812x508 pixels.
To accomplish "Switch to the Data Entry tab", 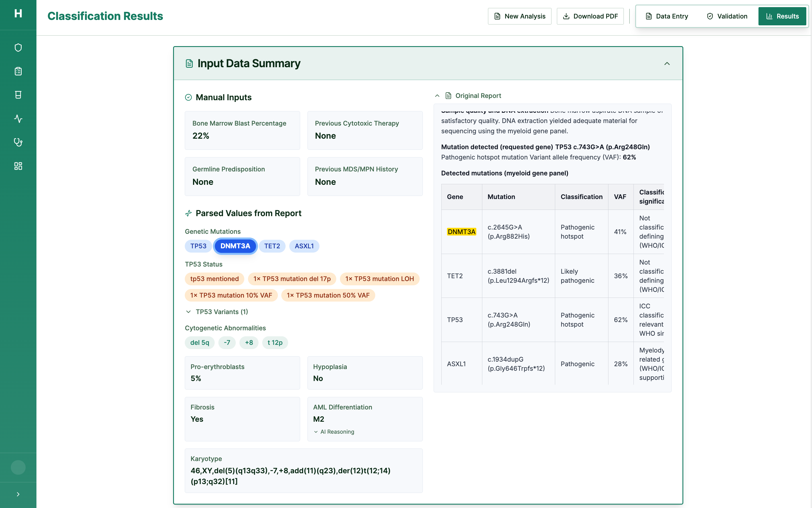I will (667, 16).
